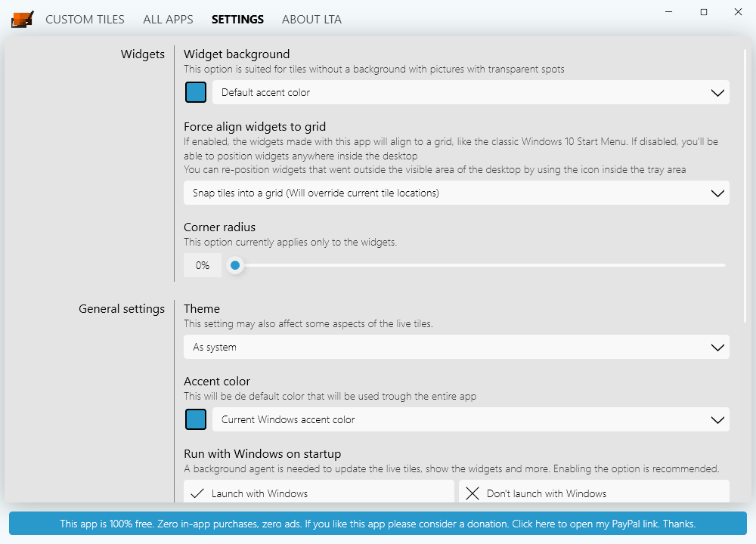Click the 'Force align widgets to grid' heading
The width and height of the screenshot is (756, 544).
click(255, 127)
